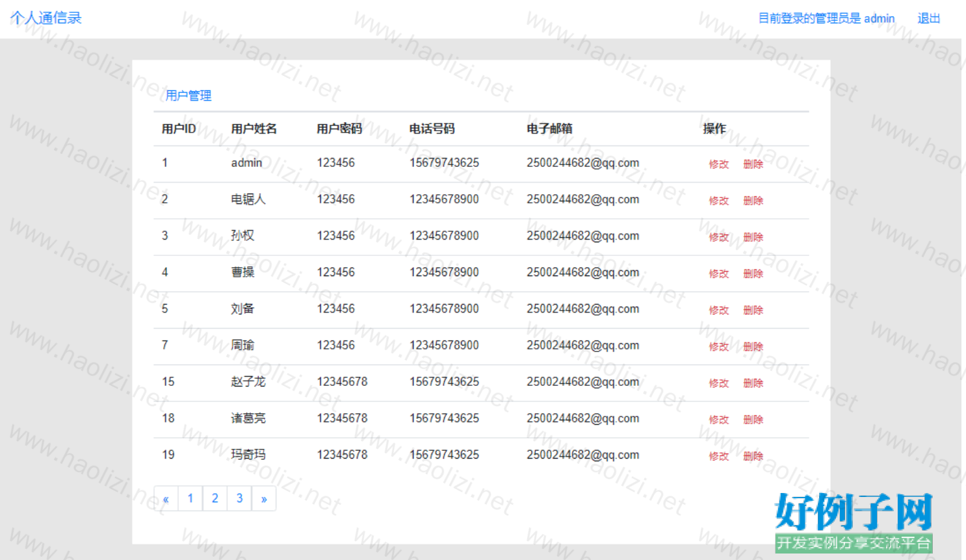The image size is (966, 560).
Task: Delete the admin user row
Action: click(753, 164)
